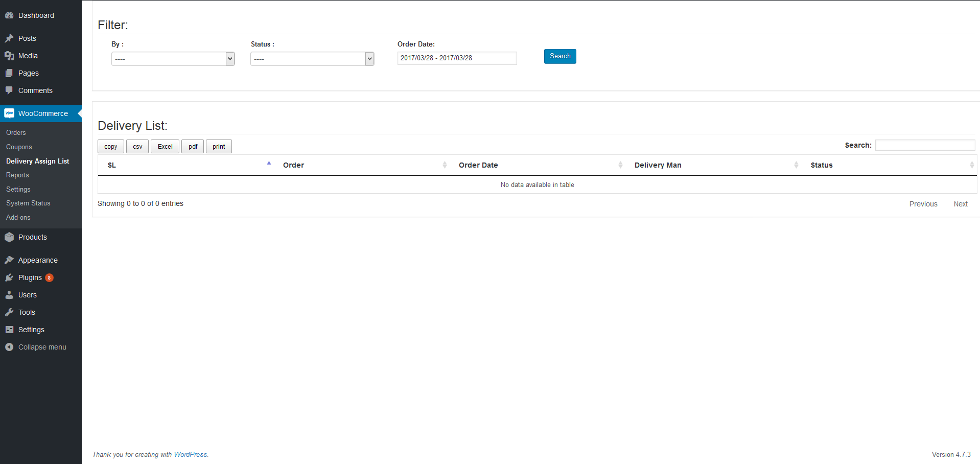Click the Media icon in sidebar
The height and width of the screenshot is (464, 980).
coord(9,56)
